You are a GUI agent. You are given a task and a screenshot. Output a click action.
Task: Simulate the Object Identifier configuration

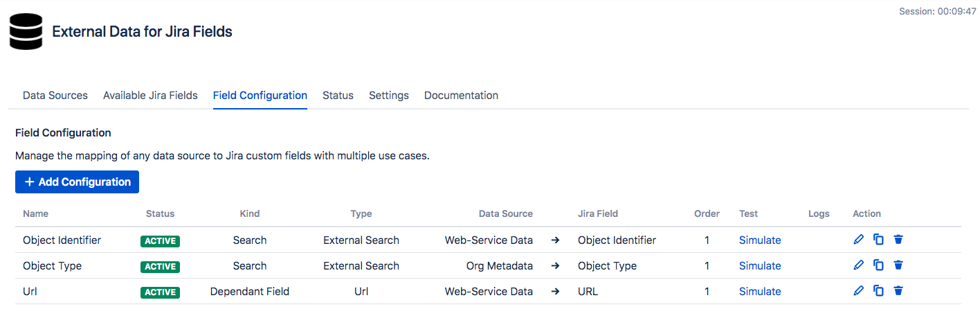click(760, 240)
